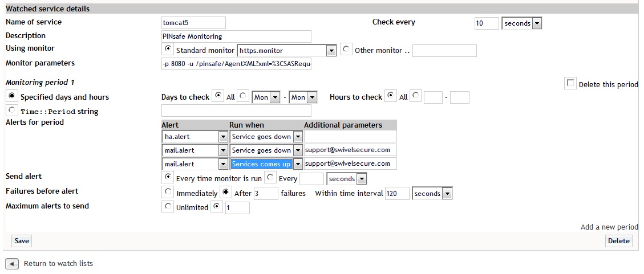Select Unlimited maximum alerts radio button
This screenshot has width=644, height=274.
(168, 207)
